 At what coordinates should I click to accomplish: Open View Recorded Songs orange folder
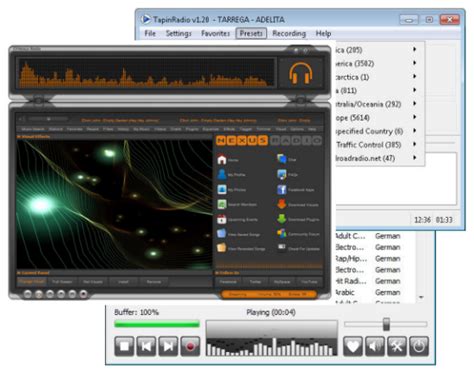222,248
